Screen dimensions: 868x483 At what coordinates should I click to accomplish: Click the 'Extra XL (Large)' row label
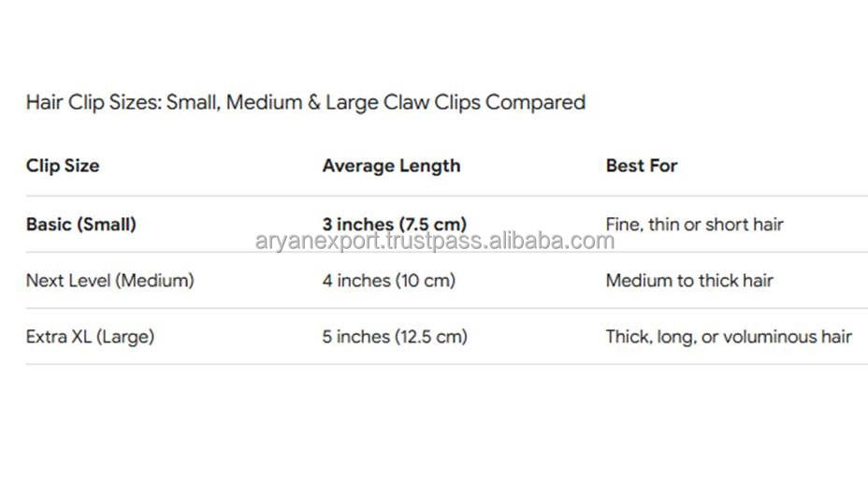coord(90,336)
